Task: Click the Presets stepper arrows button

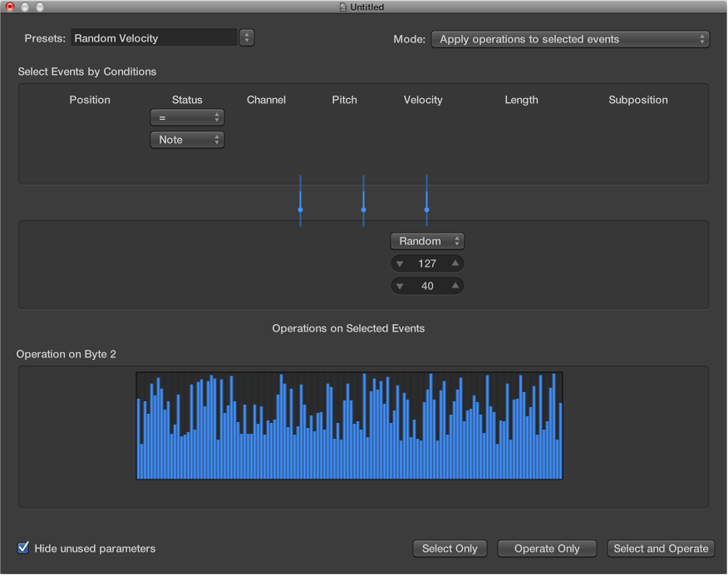Action: coord(247,37)
